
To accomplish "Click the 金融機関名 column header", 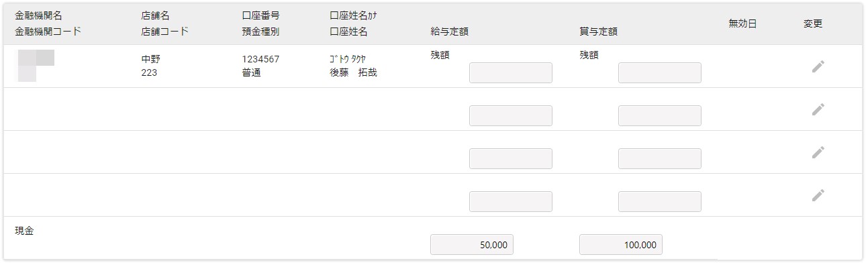I will pyautogui.click(x=38, y=15).
